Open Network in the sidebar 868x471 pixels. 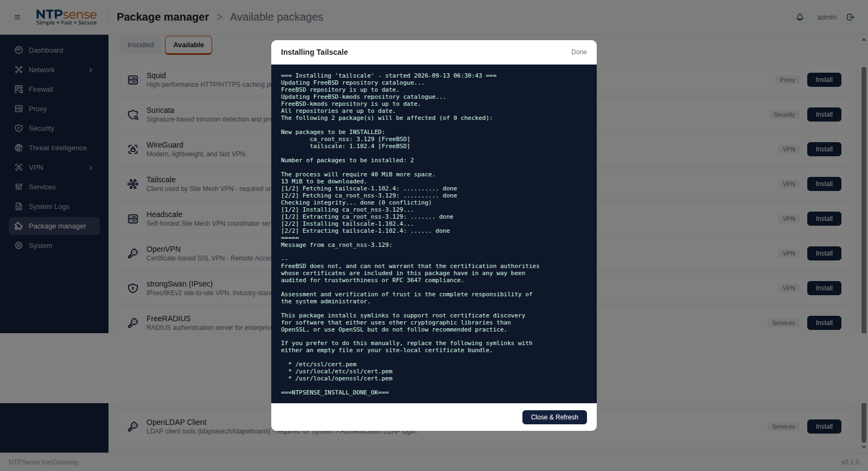[x=54, y=69]
